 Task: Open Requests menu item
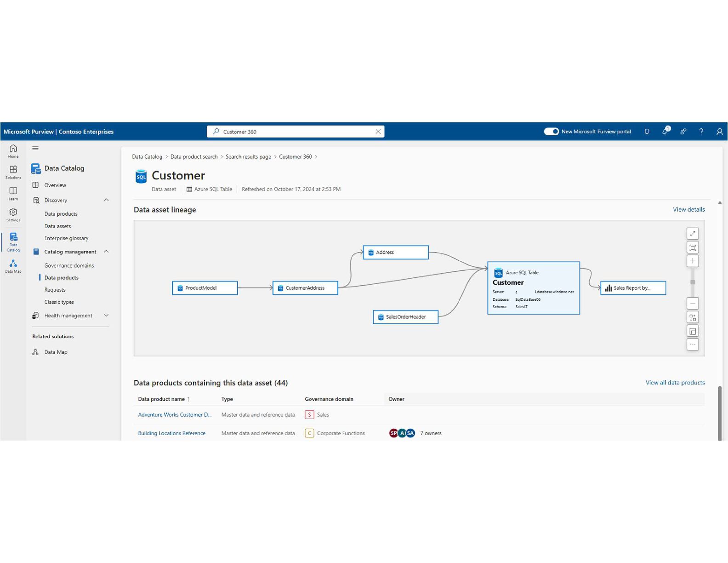(55, 290)
